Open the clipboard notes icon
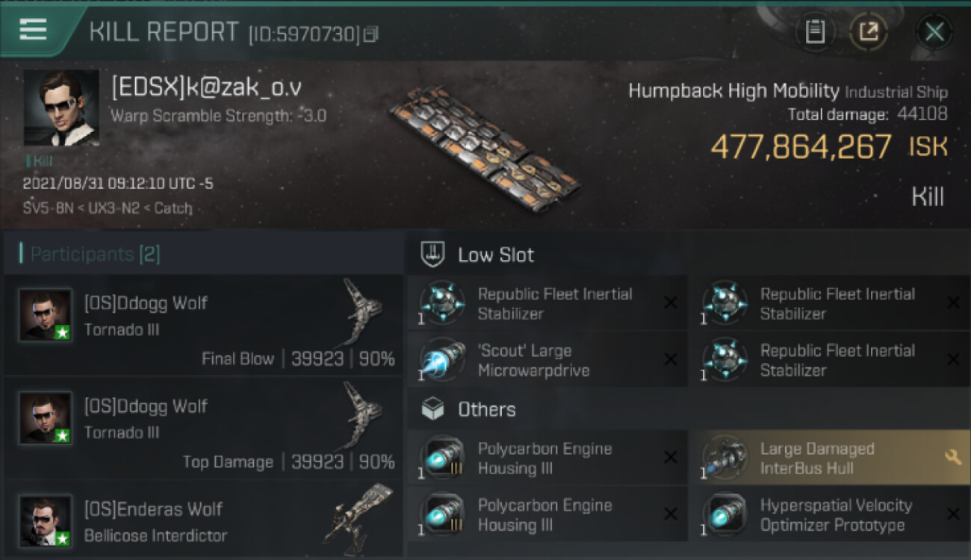Image resolution: width=971 pixels, height=560 pixels. pos(815,31)
